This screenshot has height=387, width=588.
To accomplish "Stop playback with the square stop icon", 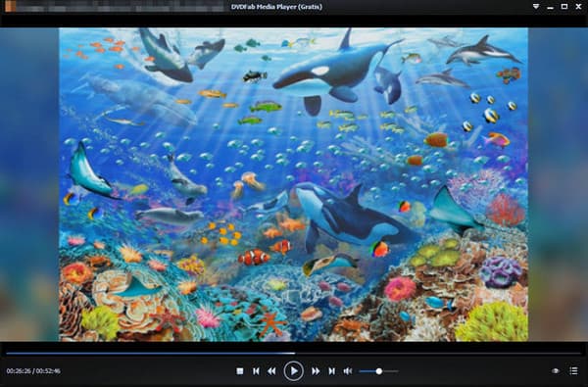I will point(240,371).
